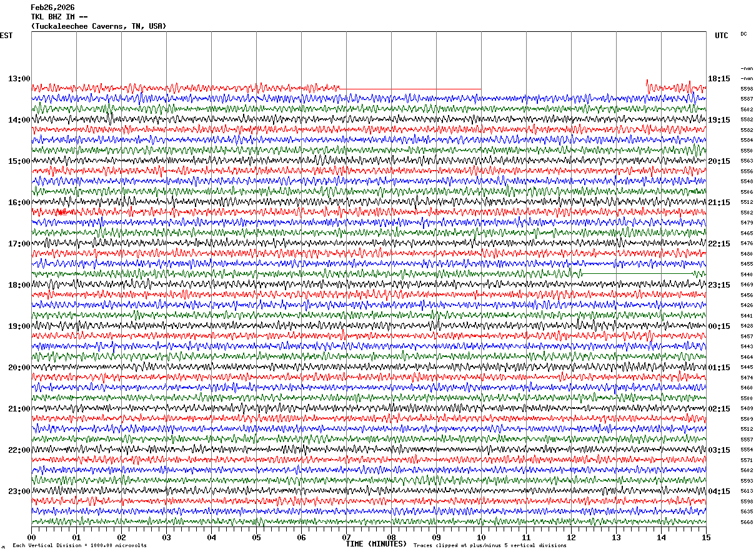Click the vertical division microvolts scale note

pos(79,545)
